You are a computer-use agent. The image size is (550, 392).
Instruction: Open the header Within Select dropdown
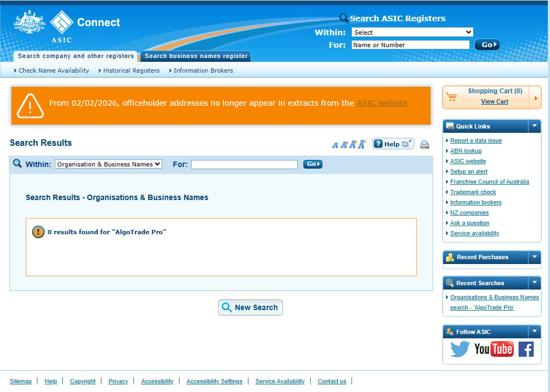pyautogui.click(x=412, y=32)
